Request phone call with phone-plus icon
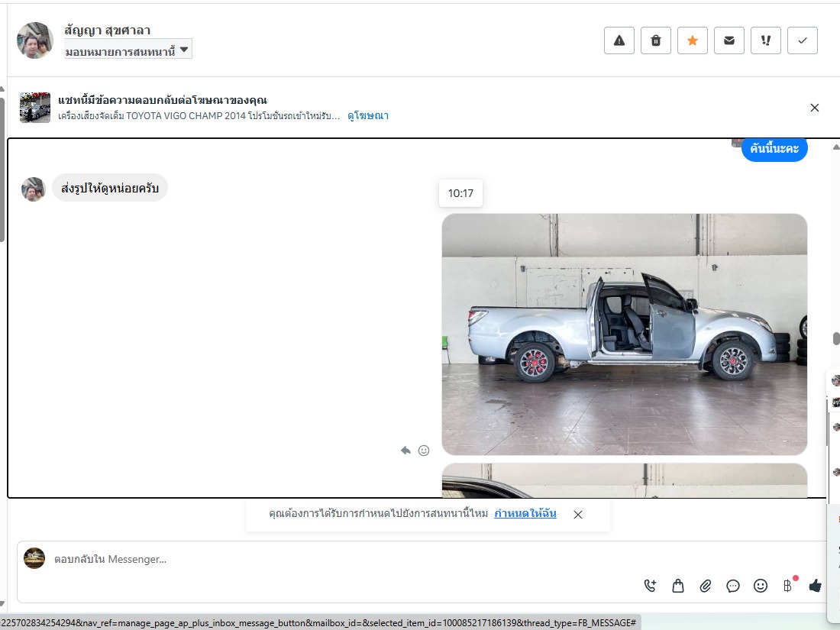Viewport: 840px width, 630px height. tap(650, 586)
